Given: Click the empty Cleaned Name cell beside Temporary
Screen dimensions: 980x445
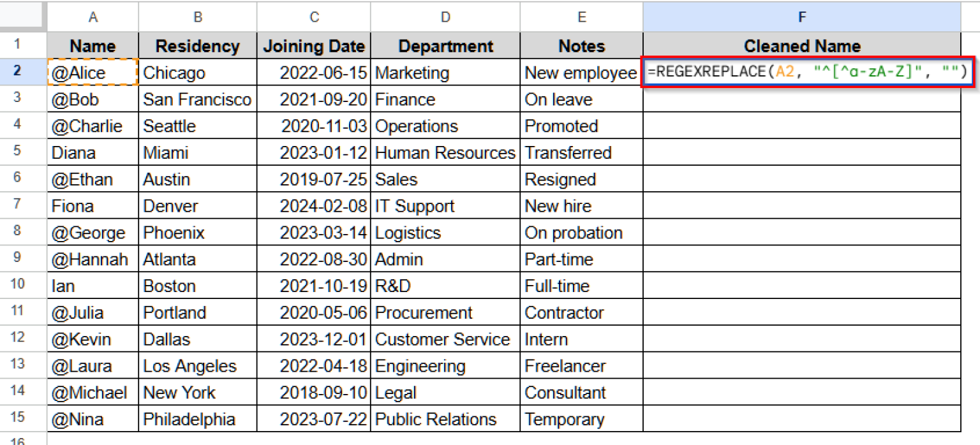Looking at the screenshot, I should coord(801,419).
